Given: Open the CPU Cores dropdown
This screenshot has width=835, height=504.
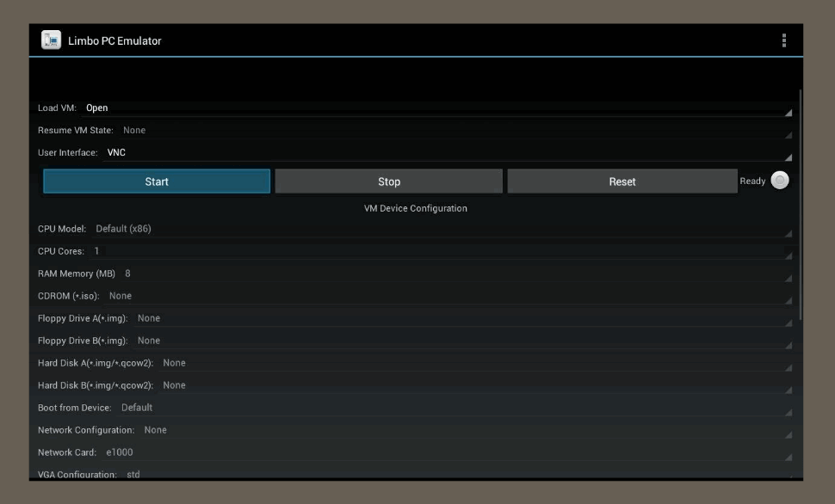Looking at the screenshot, I should tap(441, 251).
